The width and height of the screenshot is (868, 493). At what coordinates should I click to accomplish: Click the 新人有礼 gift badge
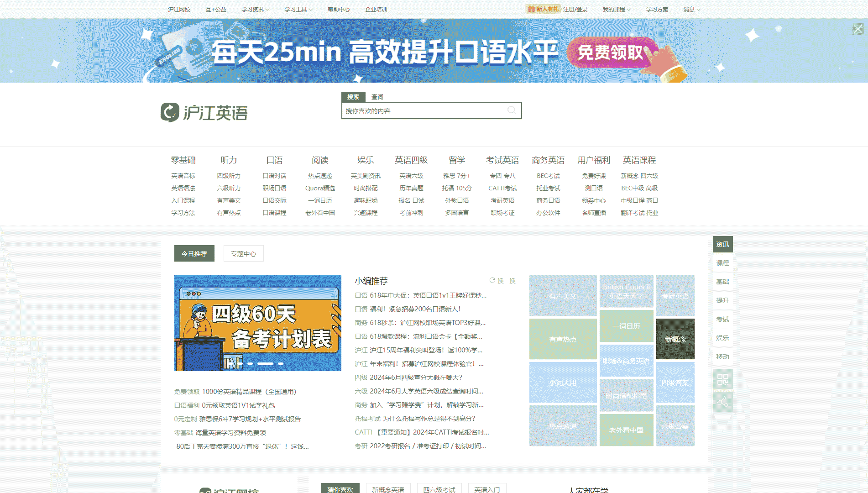click(x=543, y=9)
